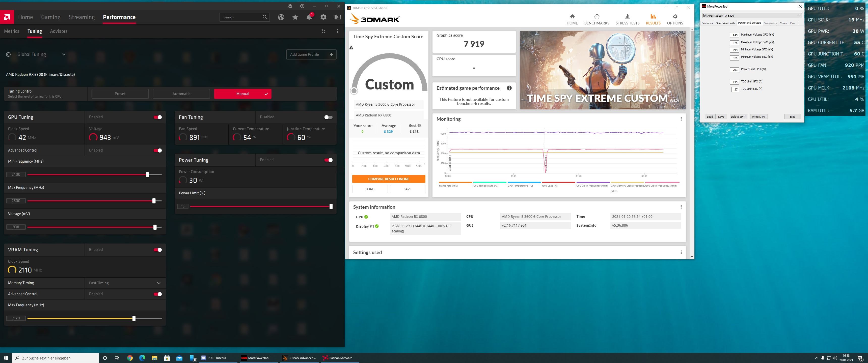868x363 pixels.
Task: Open the Metrics sub-tab
Action: coord(12,31)
